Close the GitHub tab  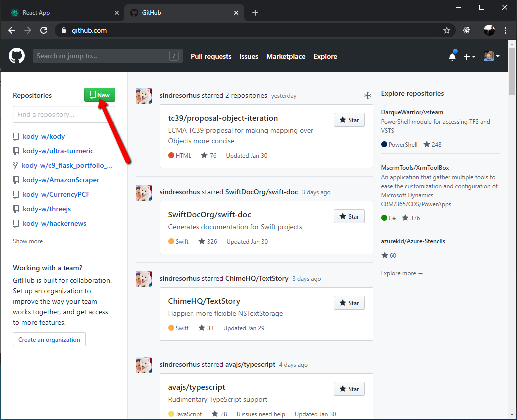coord(236,13)
